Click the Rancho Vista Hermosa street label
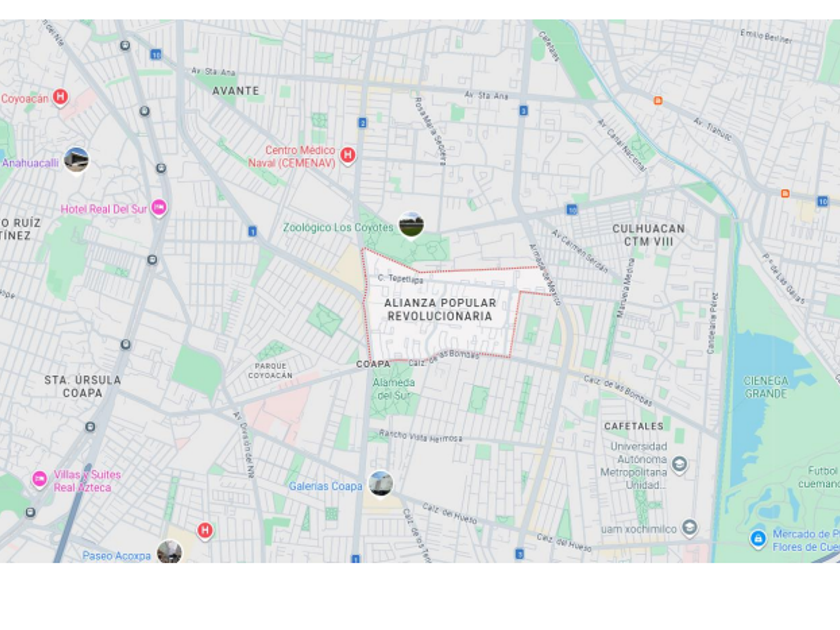Image resolution: width=840 pixels, height=630 pixels. point(421,436)
